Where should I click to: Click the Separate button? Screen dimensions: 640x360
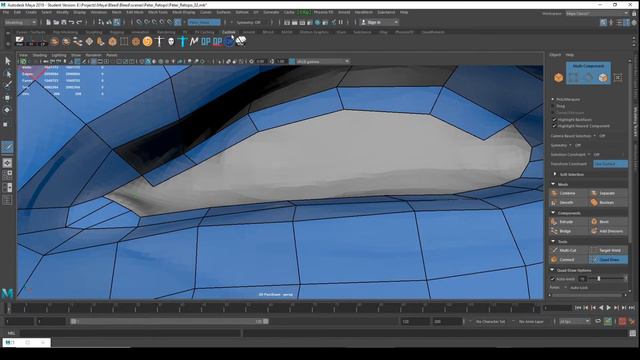click(608, 193)
